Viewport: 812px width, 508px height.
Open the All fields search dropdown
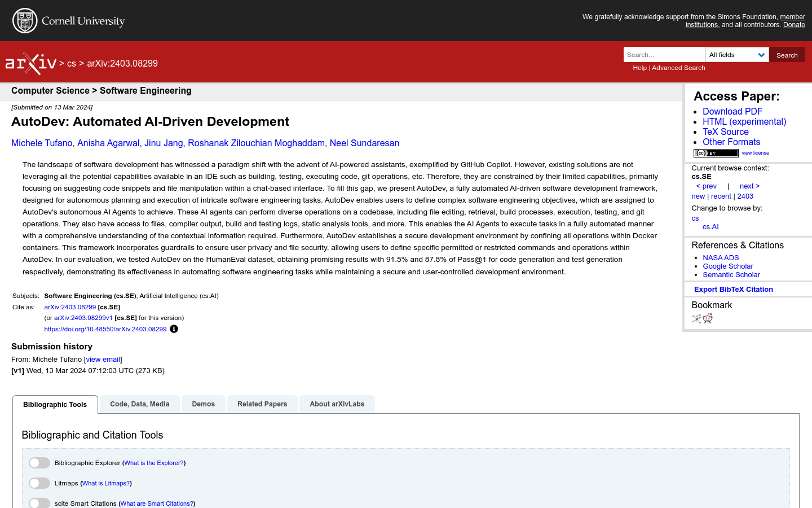[x=737, y=55]
